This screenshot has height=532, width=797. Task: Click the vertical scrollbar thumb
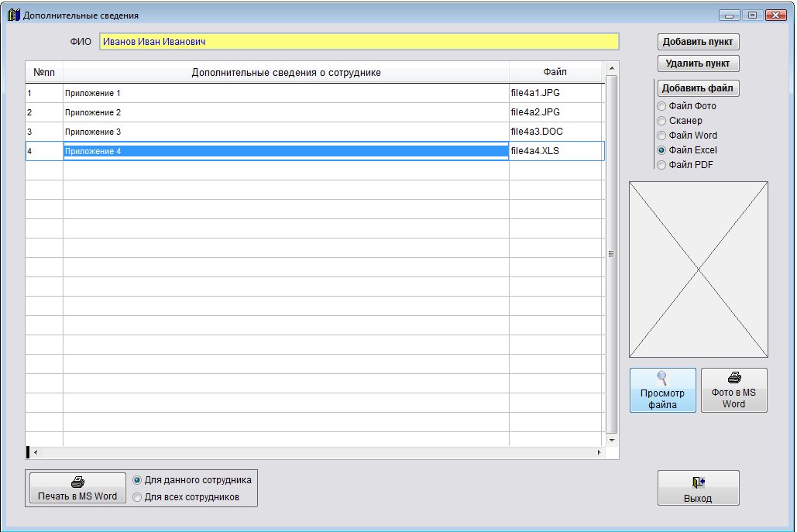[x=612, y=254]
